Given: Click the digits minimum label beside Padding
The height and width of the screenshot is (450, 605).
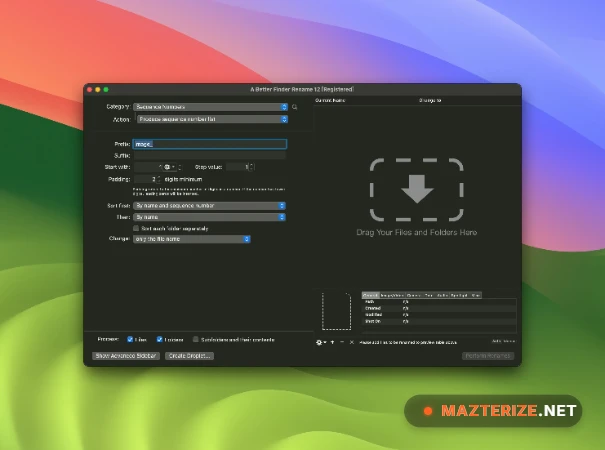Looking at the screenshot, I should (x=183, y=179).
